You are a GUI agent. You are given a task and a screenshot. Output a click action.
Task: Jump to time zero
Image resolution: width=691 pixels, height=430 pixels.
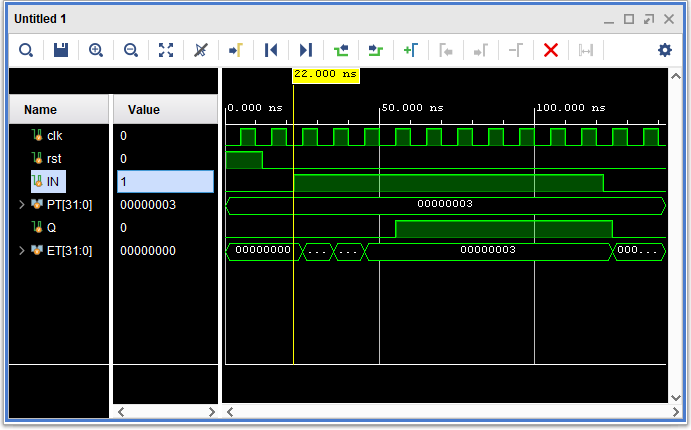[x=271, y=50]
